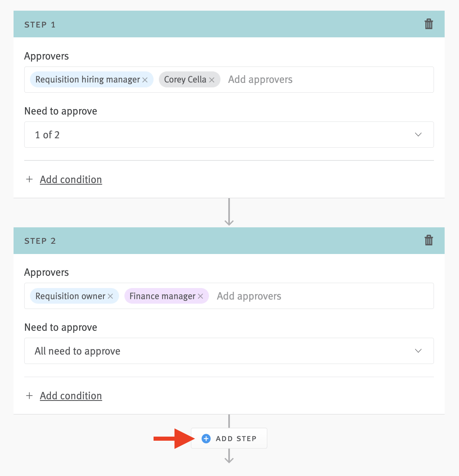This screenshot has height=476, width=459.
Task: Remove Requisition hiring manager approver chip
Action: [x=145, y=80]
